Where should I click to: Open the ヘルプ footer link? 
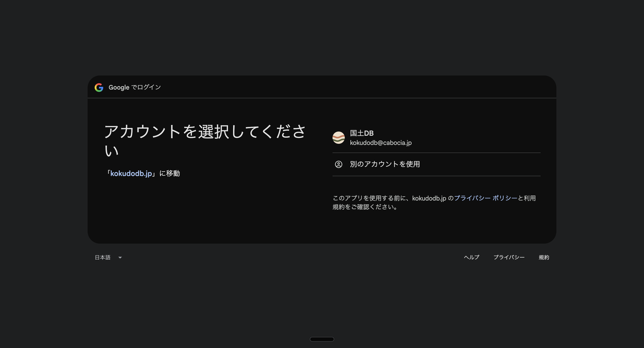point(471,257)
